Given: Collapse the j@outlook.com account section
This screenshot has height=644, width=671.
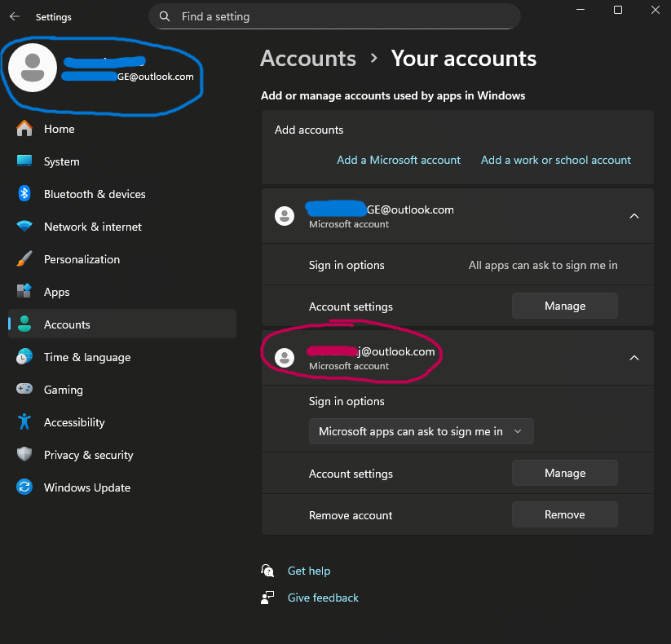Looking at the screenshot, I should (634, 358).
